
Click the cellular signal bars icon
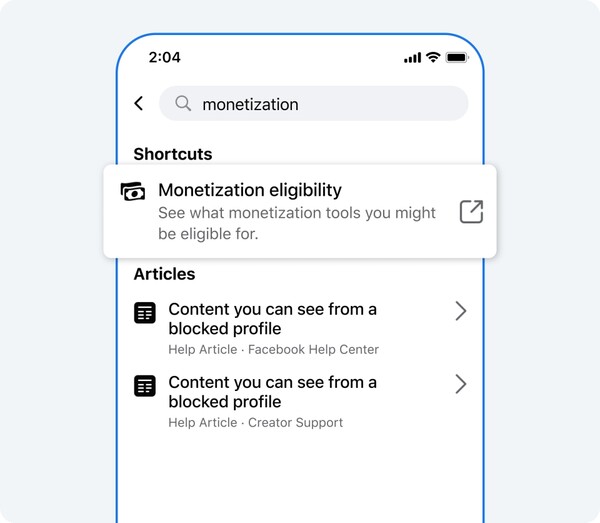tap(412, 58)
